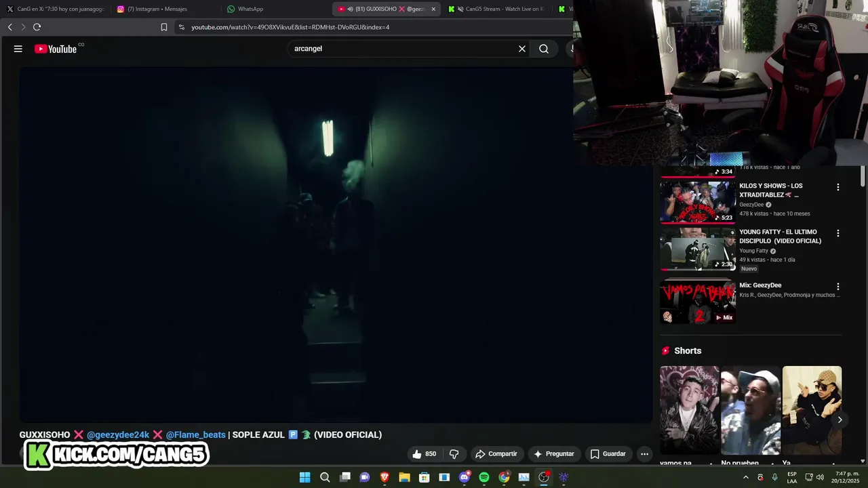868x488 pixels.
Task: Open YOUNG FATTY - EL ULTIMO DISCIPULO title
Action: click(780, 237)
